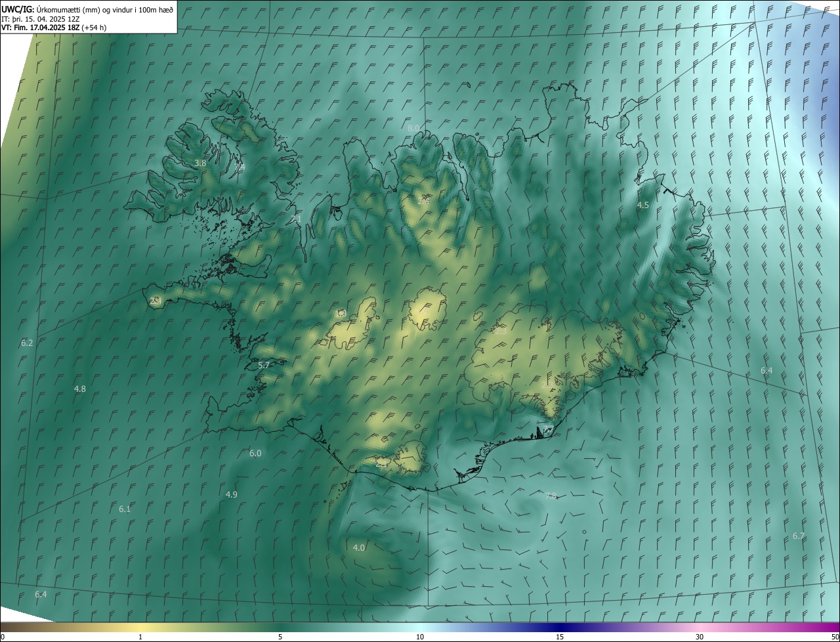This screenshot has height=642, width=840.
Task: Click the 7.8 value on the map
Action: coord(551,496)
